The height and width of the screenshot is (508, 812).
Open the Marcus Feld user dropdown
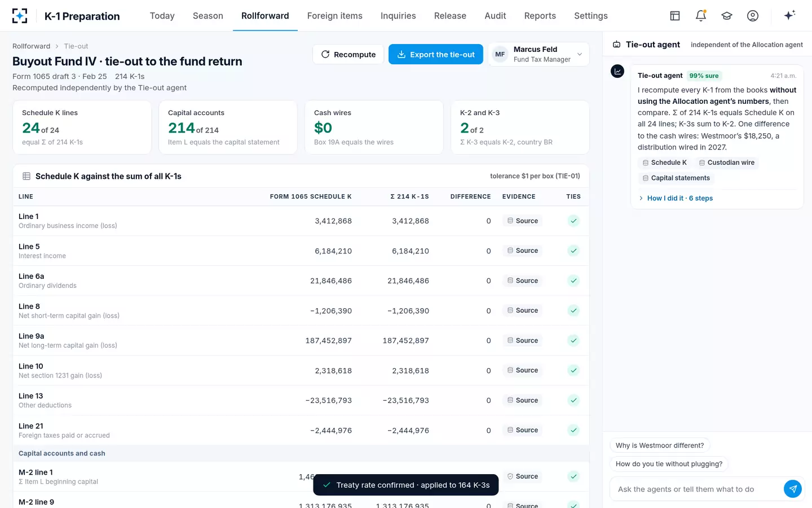pyautogui.click(x=539, y=54)
